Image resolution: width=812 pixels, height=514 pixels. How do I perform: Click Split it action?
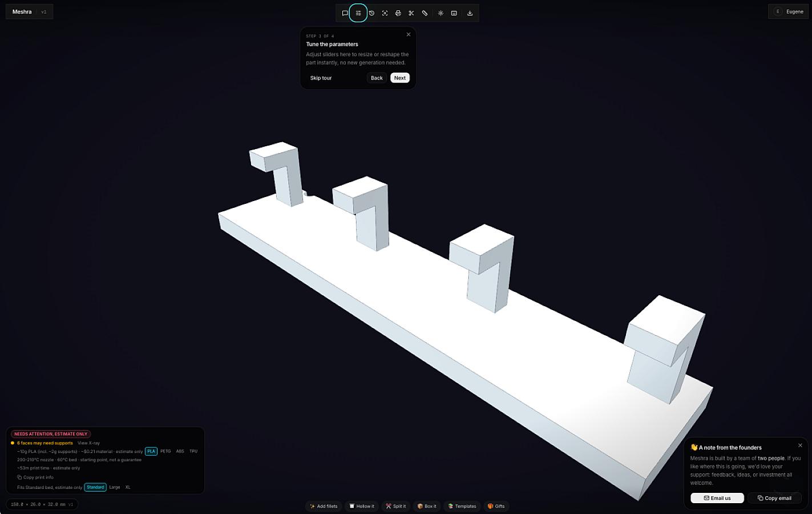click(x=395, y=506)
